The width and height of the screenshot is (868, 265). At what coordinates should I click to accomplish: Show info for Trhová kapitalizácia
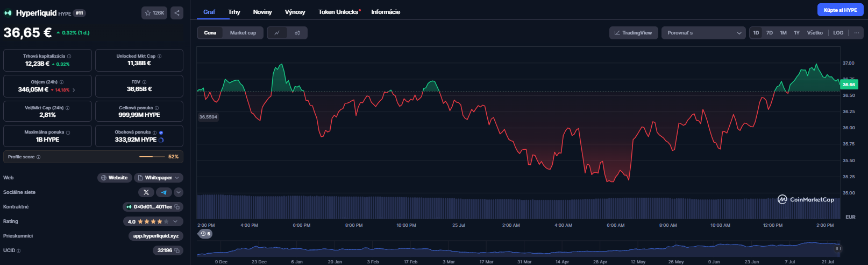pyautogui.click(x=69, y=56)
